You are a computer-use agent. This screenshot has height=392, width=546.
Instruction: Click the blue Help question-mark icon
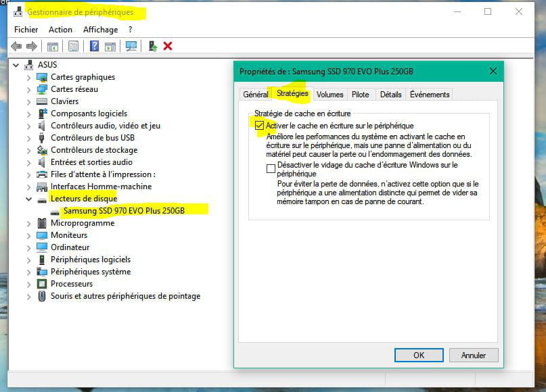click(x=94, y=46)
